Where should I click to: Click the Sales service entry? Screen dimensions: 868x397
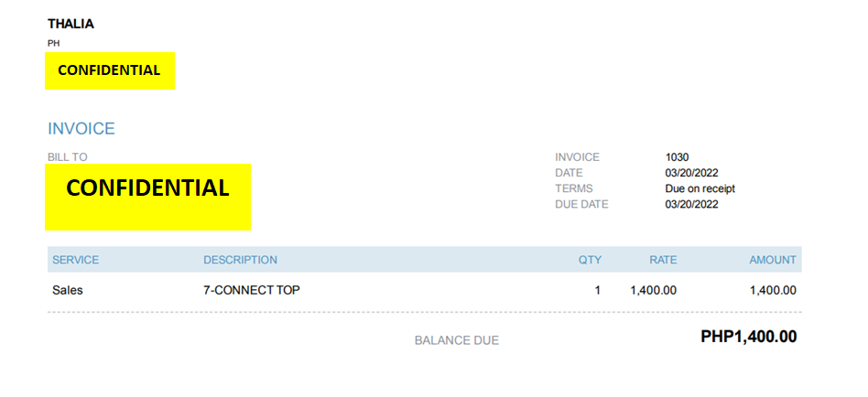coord(67,291)
